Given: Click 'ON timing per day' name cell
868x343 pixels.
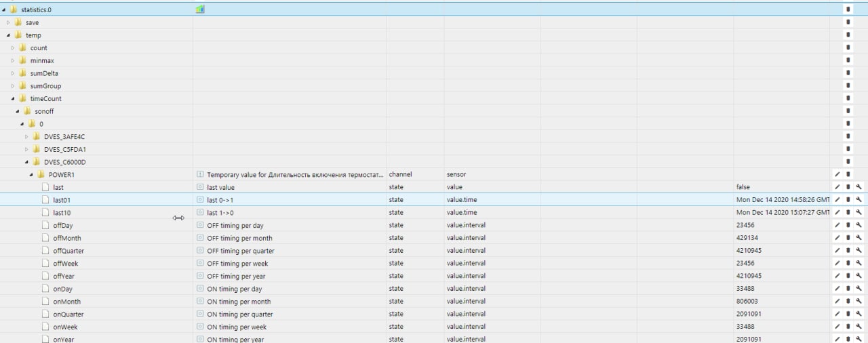Looking at the screenshot, I should (235, 289).
